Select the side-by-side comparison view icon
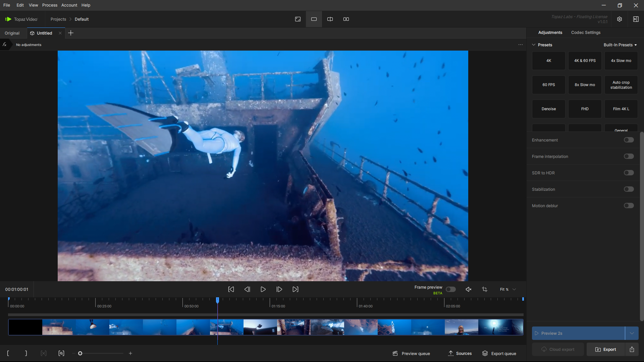 pos(346,19)
